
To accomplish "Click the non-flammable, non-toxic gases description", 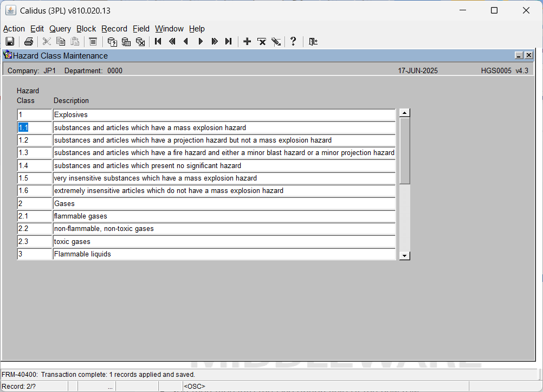I will click(x=224, y=229).
